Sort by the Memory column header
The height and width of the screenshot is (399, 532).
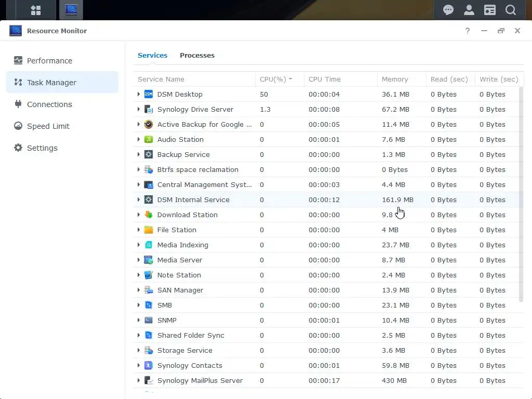tap(402, 79)
